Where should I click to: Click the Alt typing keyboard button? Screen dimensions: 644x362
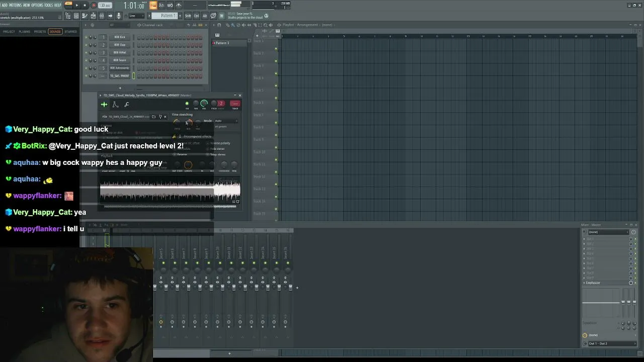pos(204,16)
